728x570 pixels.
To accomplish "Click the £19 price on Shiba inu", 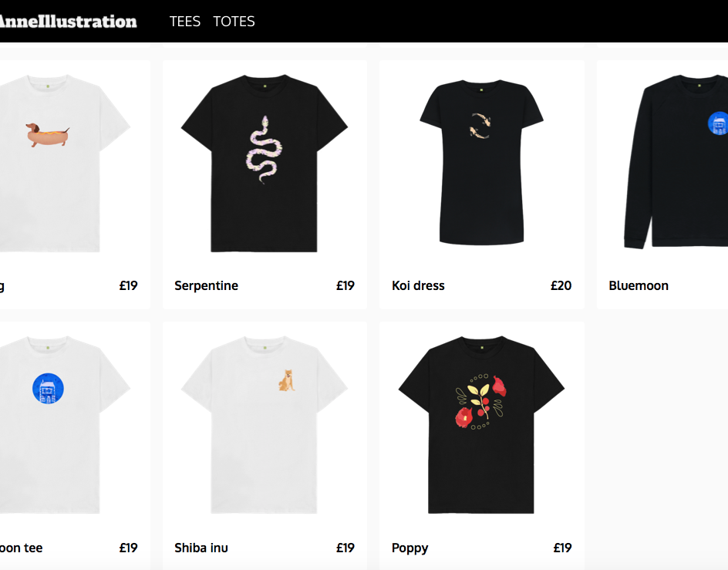I will (x=345, y=548).
